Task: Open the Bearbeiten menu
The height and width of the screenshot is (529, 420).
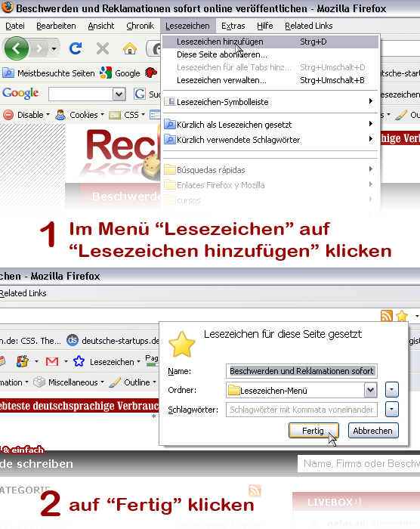Action: point(56,26)
